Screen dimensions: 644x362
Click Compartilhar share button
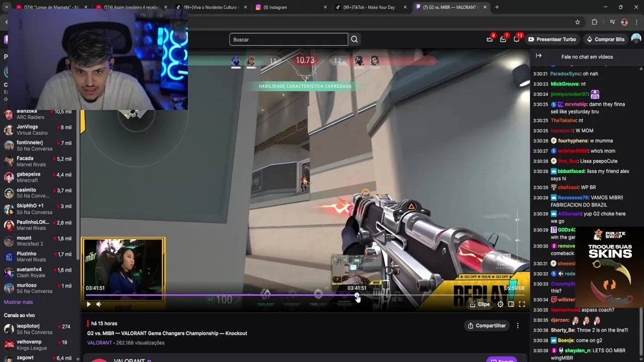[x=487, y=326]
